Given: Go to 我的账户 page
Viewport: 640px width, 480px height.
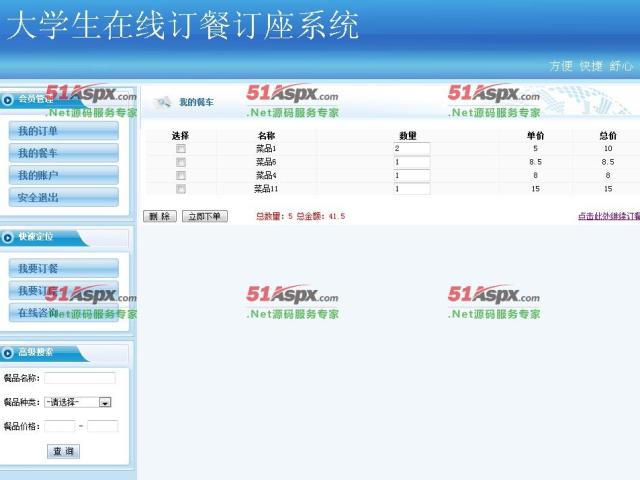Looking at the screenshot, I should pos(64,175).
